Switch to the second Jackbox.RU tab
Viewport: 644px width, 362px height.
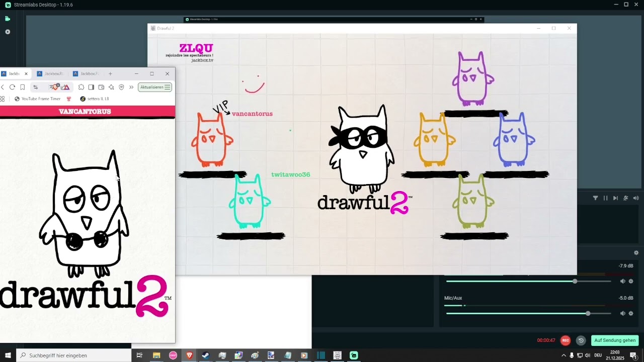point(50,74)
